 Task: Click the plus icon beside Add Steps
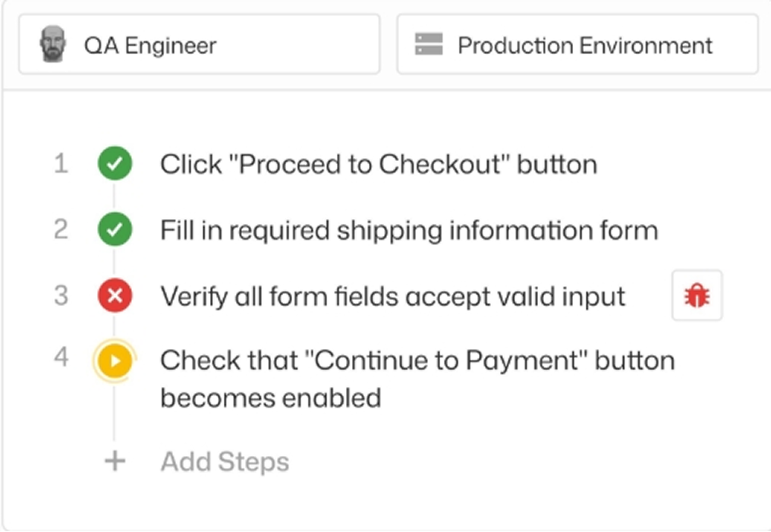tap(115, 461)
